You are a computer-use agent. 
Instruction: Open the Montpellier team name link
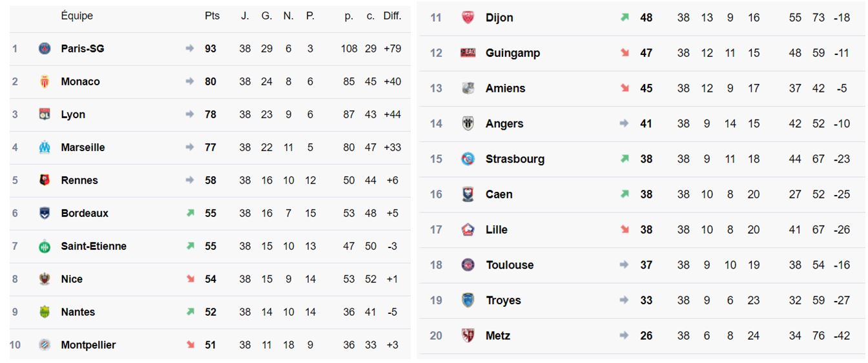coord(88,345)
